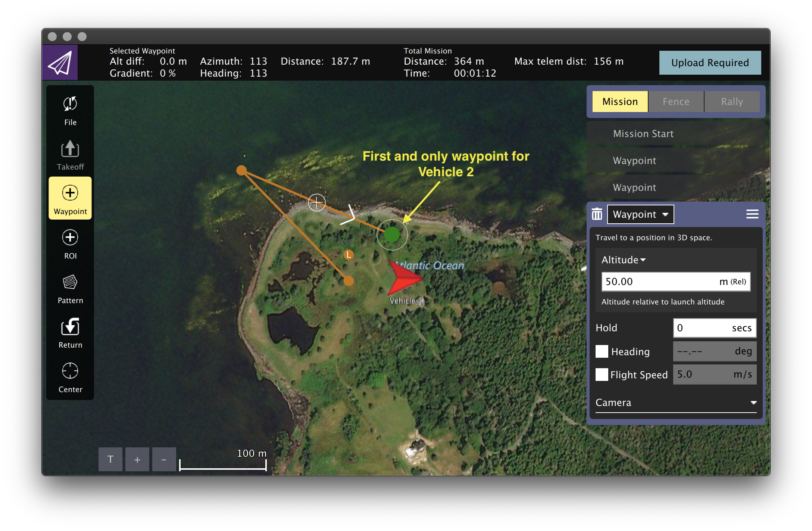Click the Center map tool
This screenshot has height=531, width=812.
click(70, 378)
